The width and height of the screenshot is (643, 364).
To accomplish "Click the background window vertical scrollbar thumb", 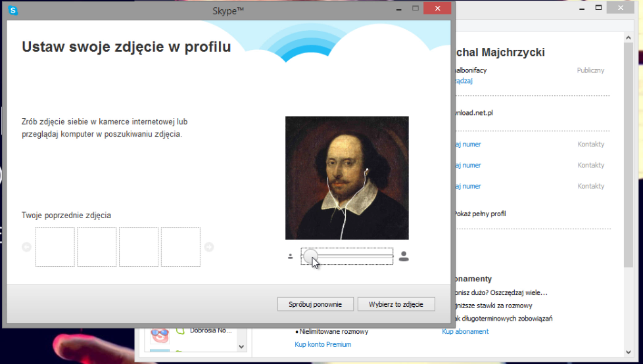I will pyautogui.click(x=629, y=155).
